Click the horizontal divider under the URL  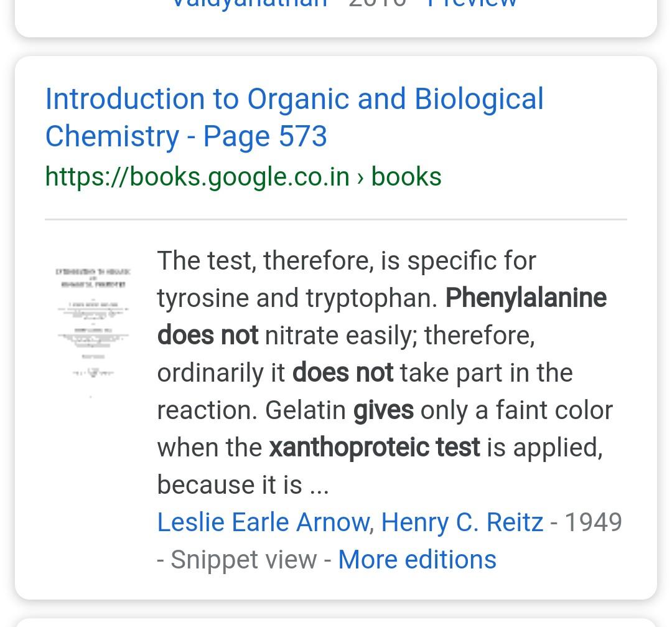pyautogui.click(x=336, y=220)
